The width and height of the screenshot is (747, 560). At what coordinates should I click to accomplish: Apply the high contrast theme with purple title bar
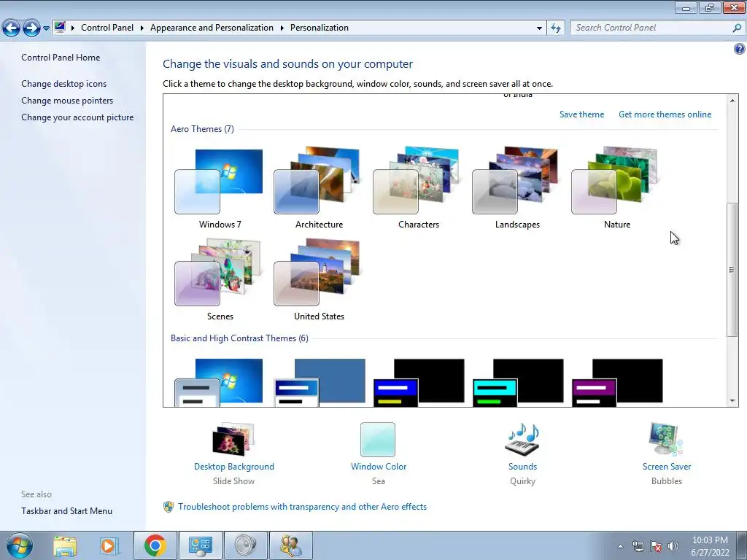617,382
